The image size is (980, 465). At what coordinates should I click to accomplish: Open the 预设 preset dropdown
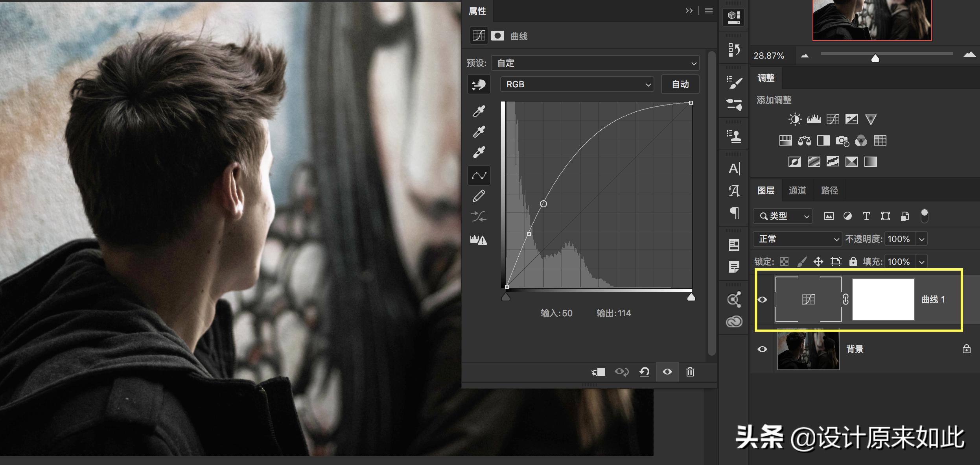click(x=595, y=63)
